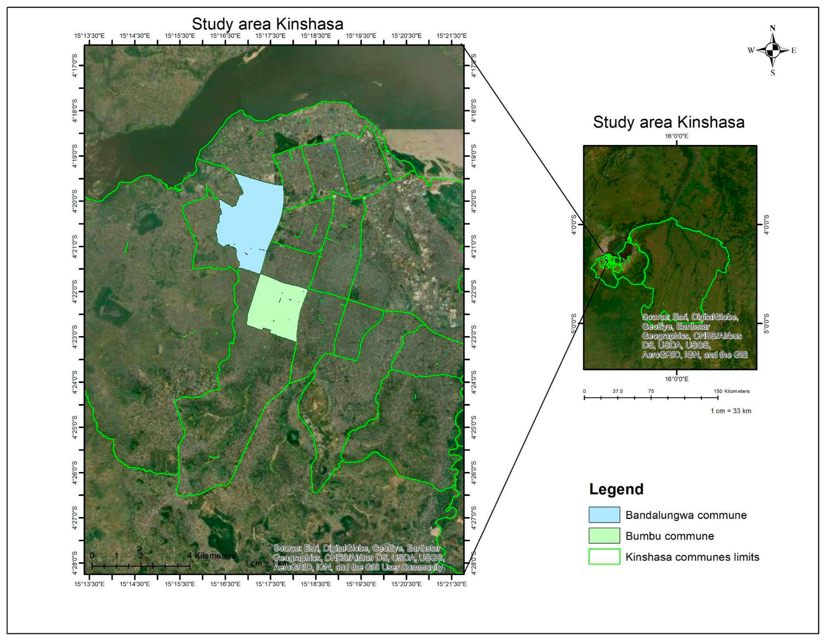Screen dimensions: 827x644
Task: Click the Bandalungwa commune blue legend swatch
Action: (604, 515)
